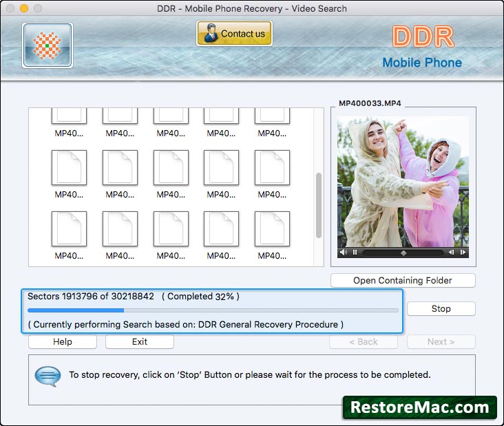Open the Help button
The height and width of the screenshot is (426, 504).
[63, 342]
